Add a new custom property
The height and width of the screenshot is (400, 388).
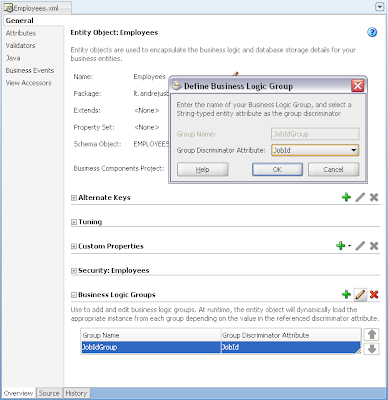340,246
